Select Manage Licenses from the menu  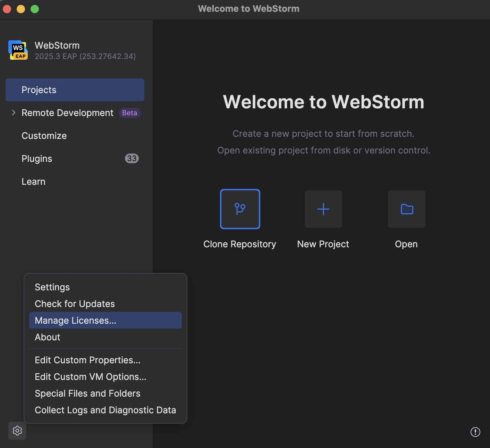pyautogui.click(x=75, y=320)
